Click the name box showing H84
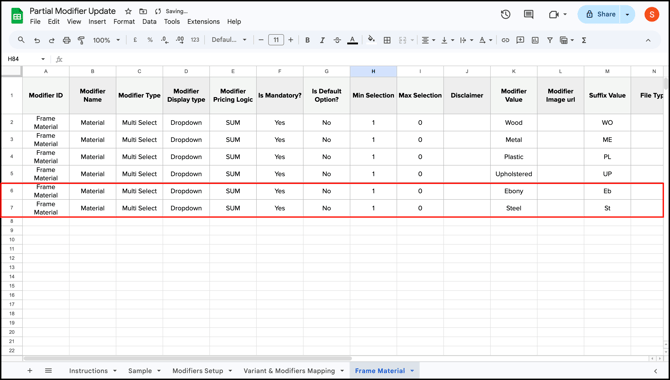The image size is (670, 380). [14, 59]
